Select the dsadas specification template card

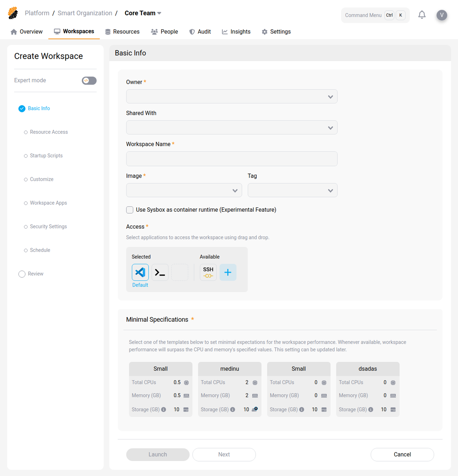point(368,389)
